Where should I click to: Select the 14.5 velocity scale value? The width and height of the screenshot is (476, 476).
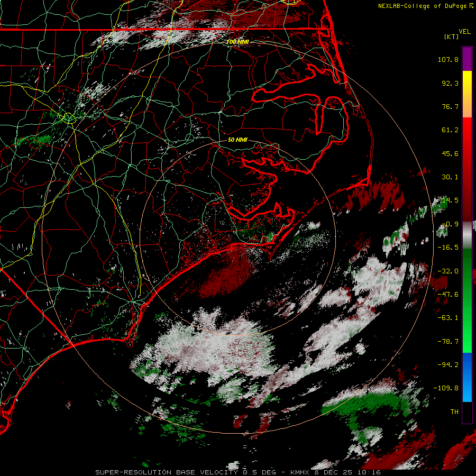tap(450, 200)
